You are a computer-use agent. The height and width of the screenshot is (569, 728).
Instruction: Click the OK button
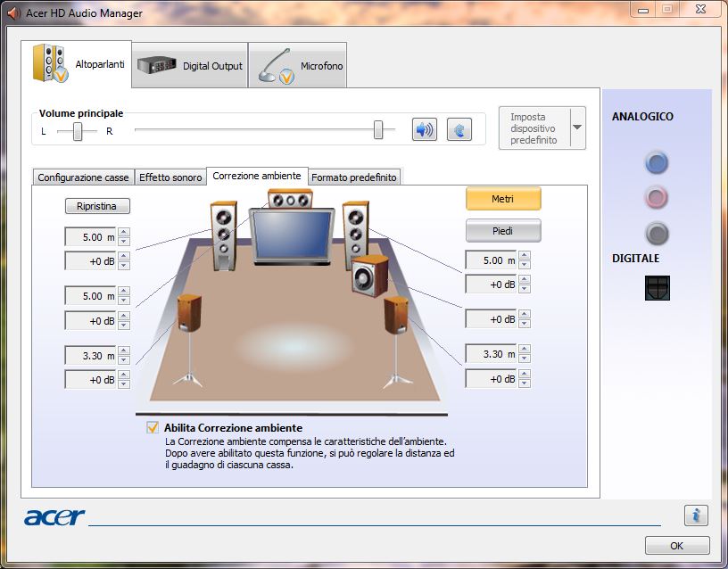click(677, 545)
